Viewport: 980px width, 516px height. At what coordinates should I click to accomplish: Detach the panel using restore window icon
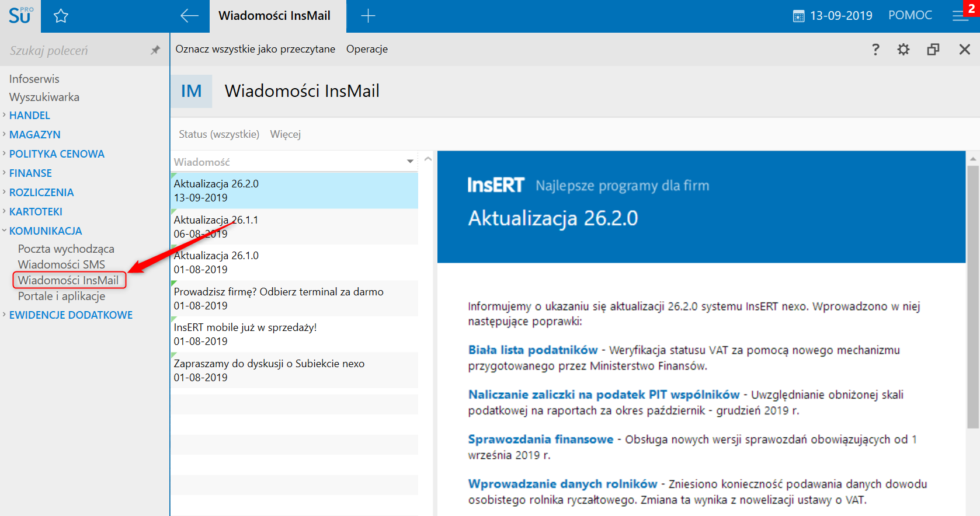pyautogui.click(x=933, y=50)
